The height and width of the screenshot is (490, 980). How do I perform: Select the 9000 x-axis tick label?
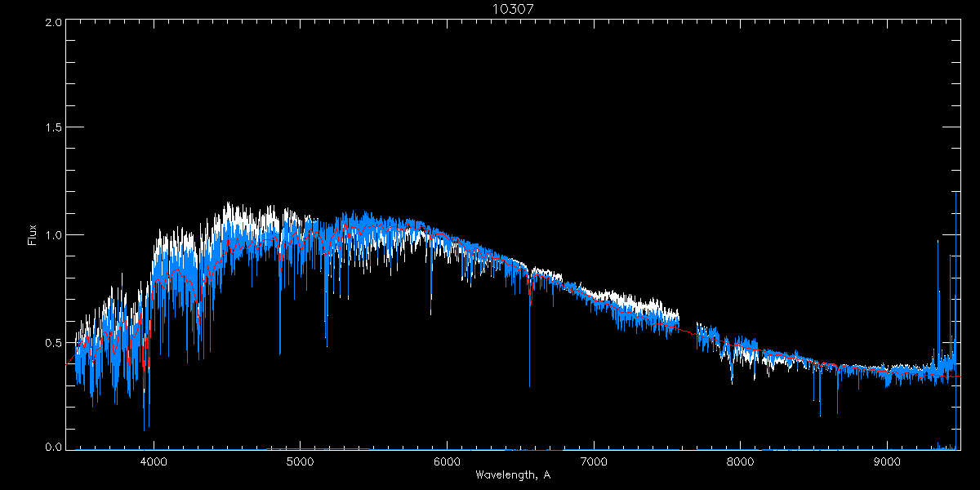click(887, 461)
